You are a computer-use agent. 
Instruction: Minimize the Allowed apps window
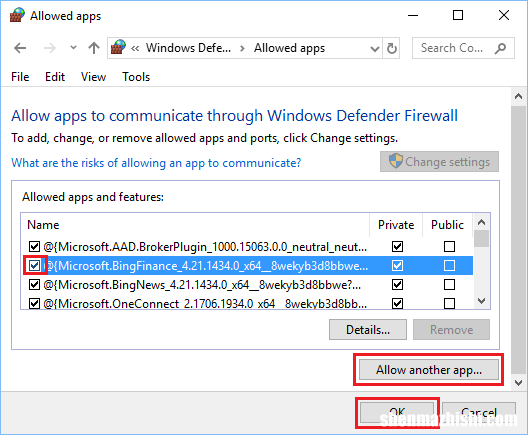[x=413, y=15]
